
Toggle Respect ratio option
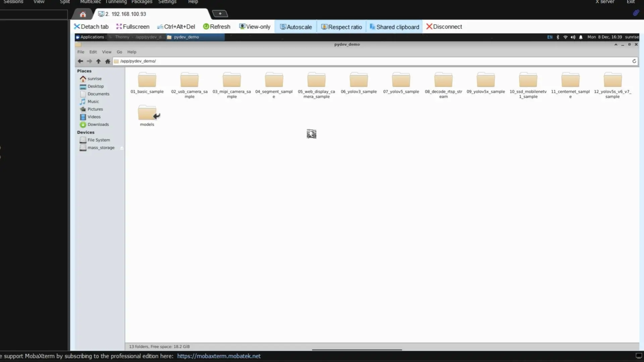click(x=341, y=27)
